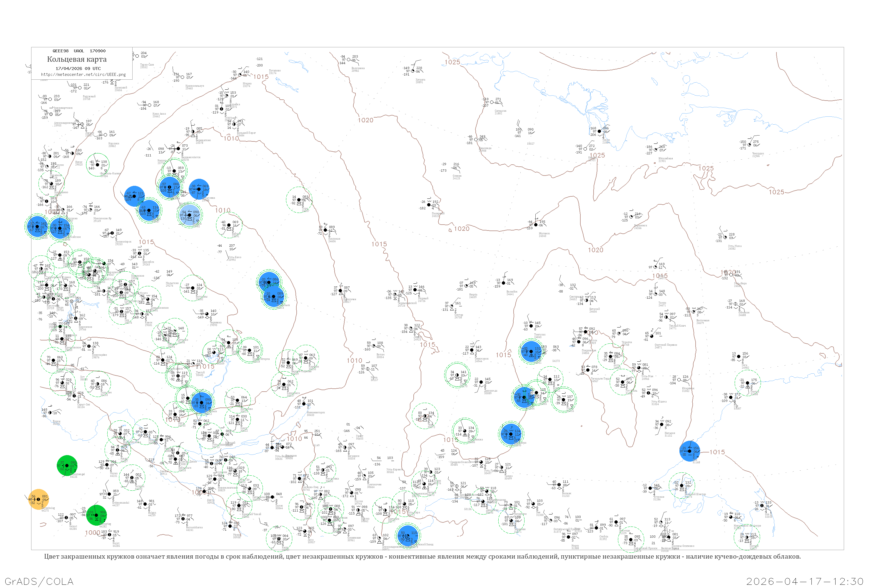
Task: Select the QEEE98 UAOL 170900 header text
Action: [x=79, y=51]
